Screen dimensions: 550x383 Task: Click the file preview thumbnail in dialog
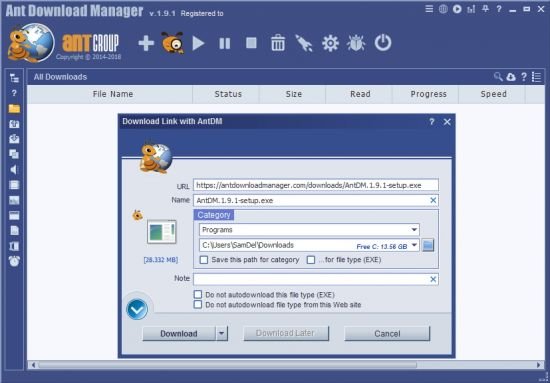point(161,232)
